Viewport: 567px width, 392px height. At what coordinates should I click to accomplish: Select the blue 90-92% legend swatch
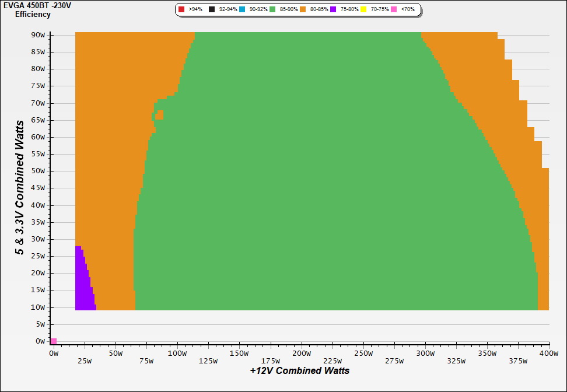(x=242, y=10)
